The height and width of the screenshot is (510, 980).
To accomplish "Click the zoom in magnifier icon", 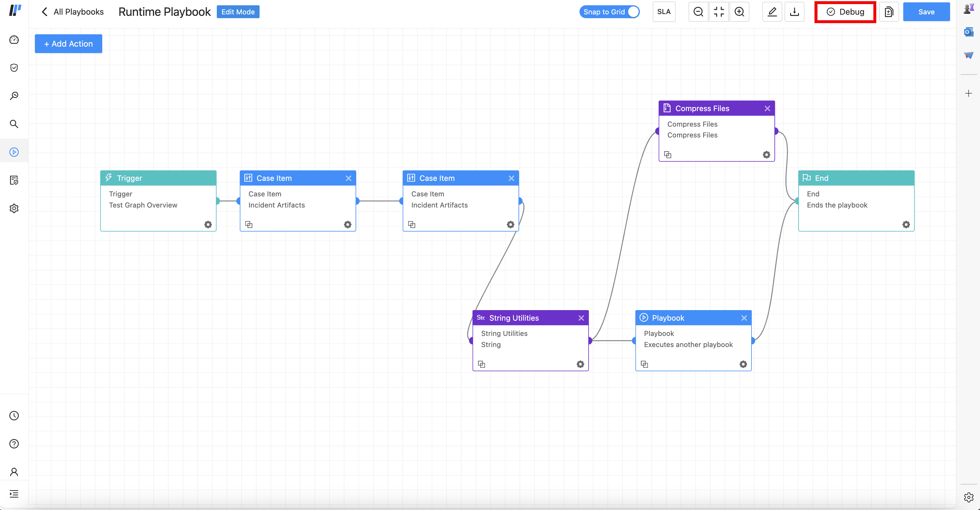I will coord(739,12).
